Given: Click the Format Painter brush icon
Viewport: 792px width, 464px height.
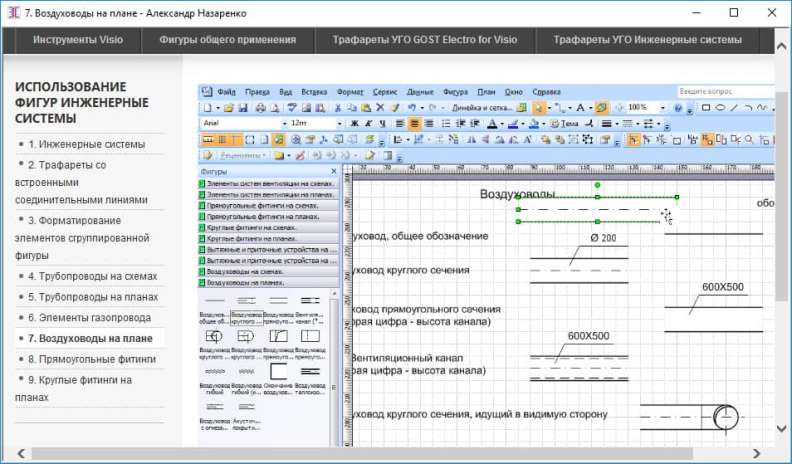Looking at the screenshot, I should [x=395, y=108].
